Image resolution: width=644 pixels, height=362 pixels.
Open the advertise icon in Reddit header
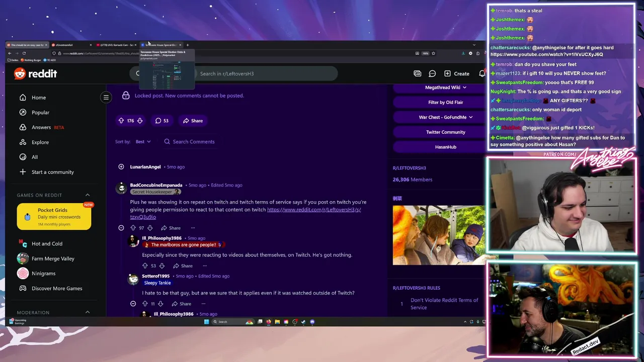(x=418, y=73)
